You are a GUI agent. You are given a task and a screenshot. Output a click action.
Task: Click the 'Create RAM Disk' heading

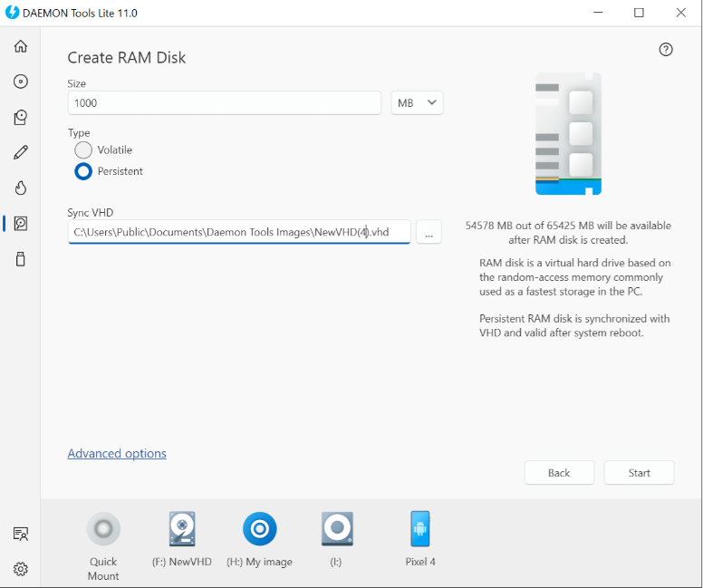coord(127,58)
